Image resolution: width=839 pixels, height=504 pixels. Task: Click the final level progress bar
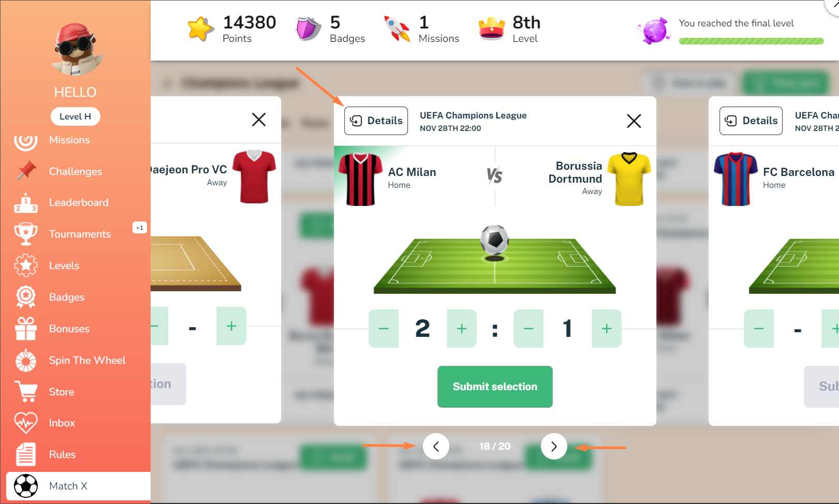[x=751, y=41]
